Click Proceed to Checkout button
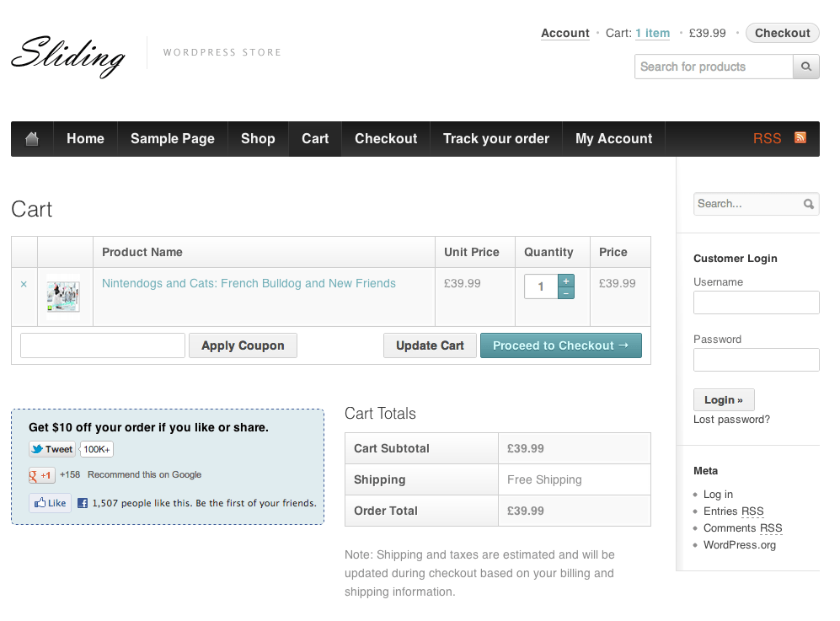 pyautogui.click(x=561, y=345)
